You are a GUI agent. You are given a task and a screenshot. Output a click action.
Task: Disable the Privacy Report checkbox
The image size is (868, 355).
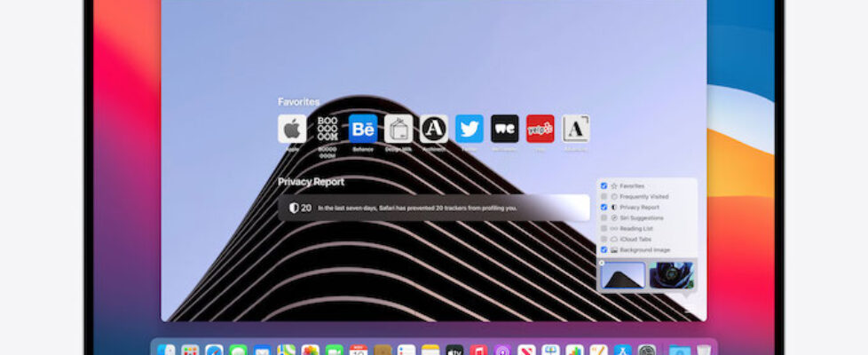tap(604, 208)
